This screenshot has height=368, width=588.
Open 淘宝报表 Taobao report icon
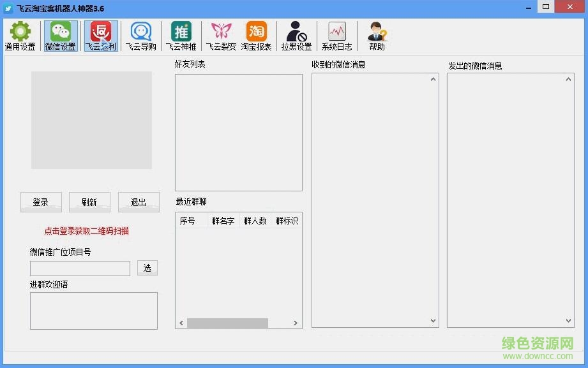click(257, 35)
